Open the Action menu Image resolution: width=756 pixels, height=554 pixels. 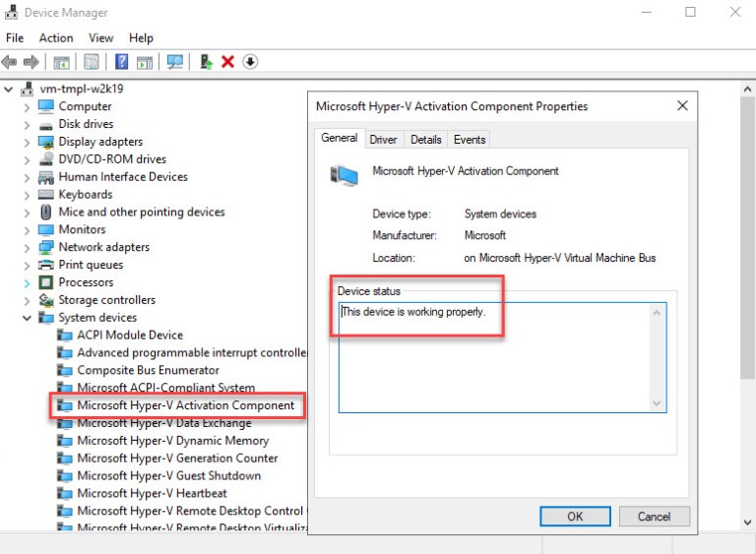point(56,37)
